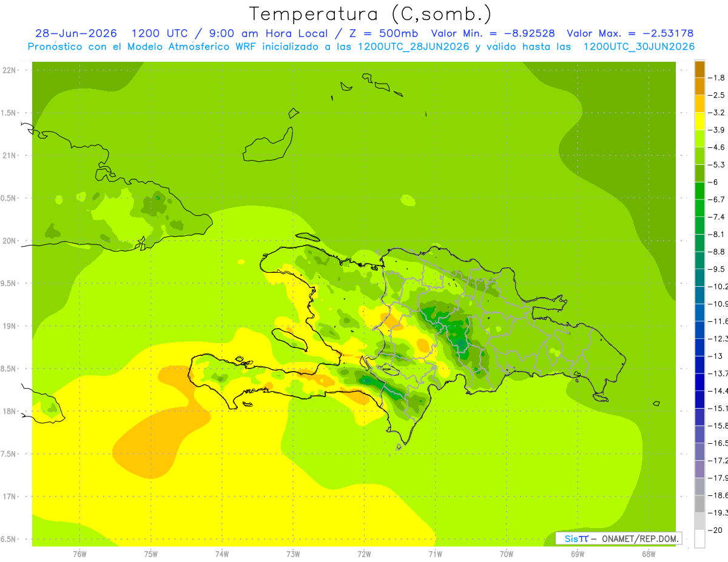Click the '20N' latitude label
Screen dimensions: 728x562
point(9,241)
